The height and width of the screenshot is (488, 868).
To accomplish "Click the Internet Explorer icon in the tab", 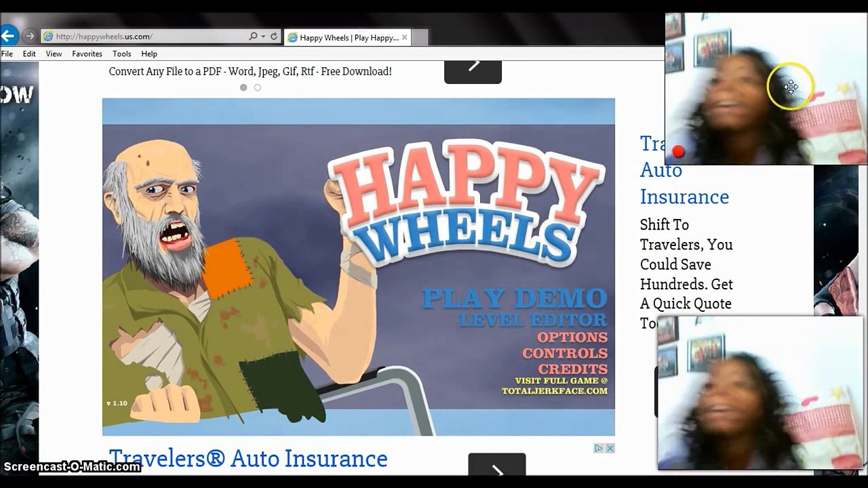I will 293,37.
